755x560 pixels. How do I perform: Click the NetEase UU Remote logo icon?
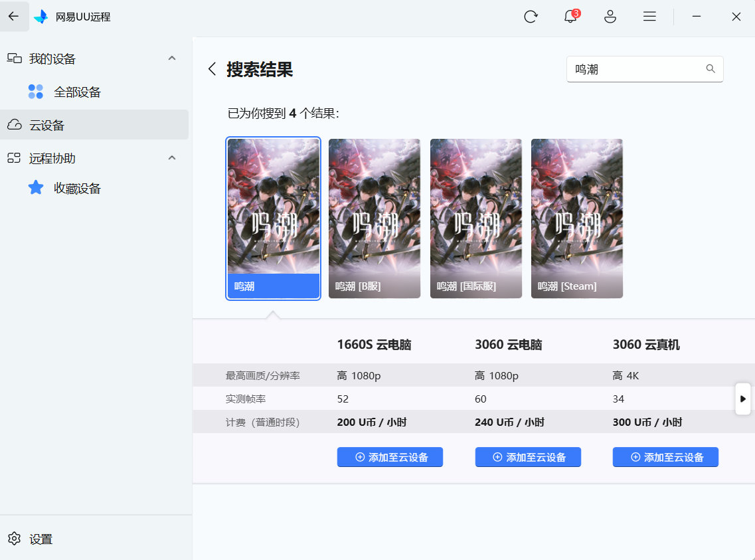point(41,17)
